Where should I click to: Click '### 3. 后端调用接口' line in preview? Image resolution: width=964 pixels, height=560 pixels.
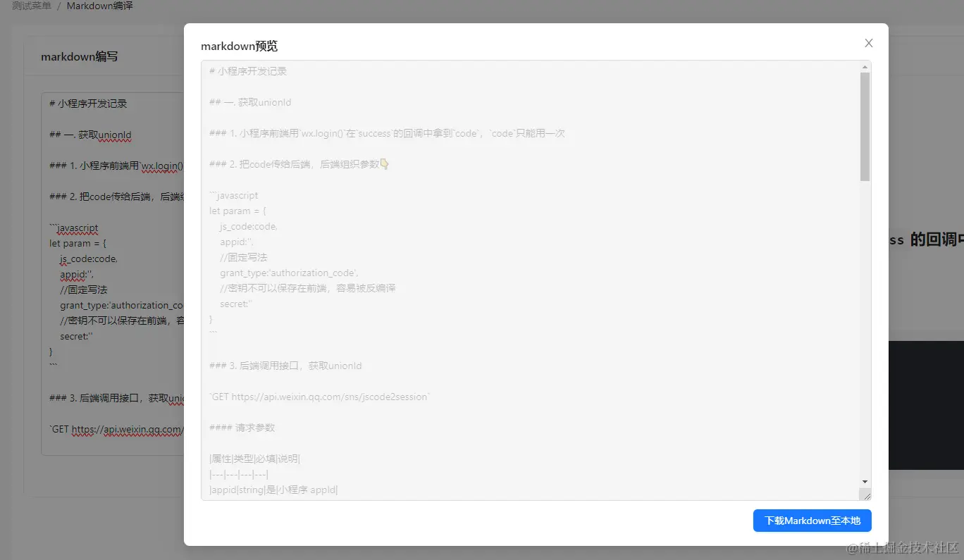tap(285, 366)
